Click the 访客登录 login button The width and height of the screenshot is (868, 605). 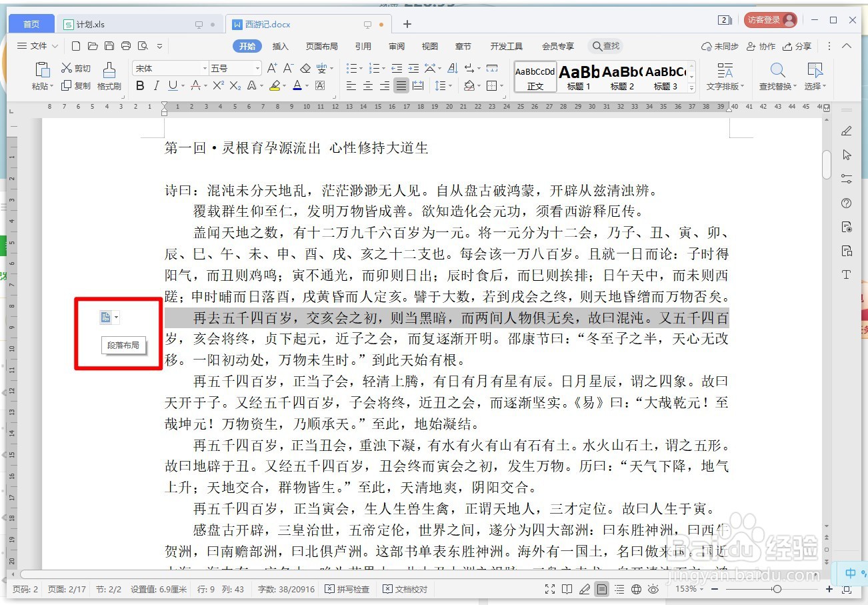pos(770,19)
